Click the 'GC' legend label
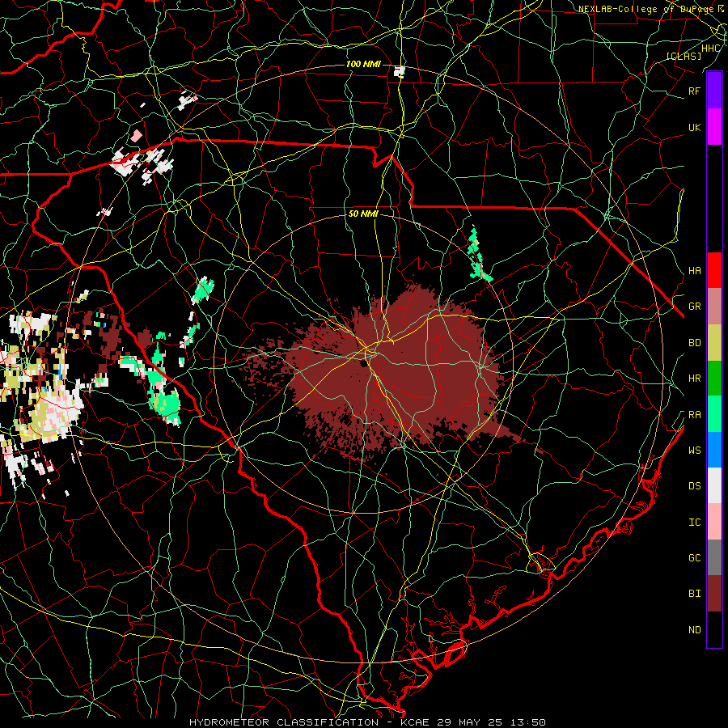Screen dimensions: 728x728 coord(694,558)
